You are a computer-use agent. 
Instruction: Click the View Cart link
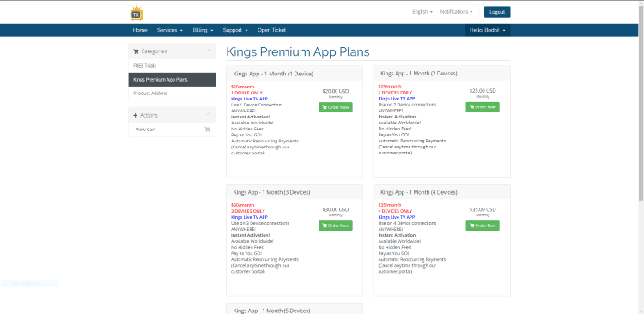tap(145, 130)
